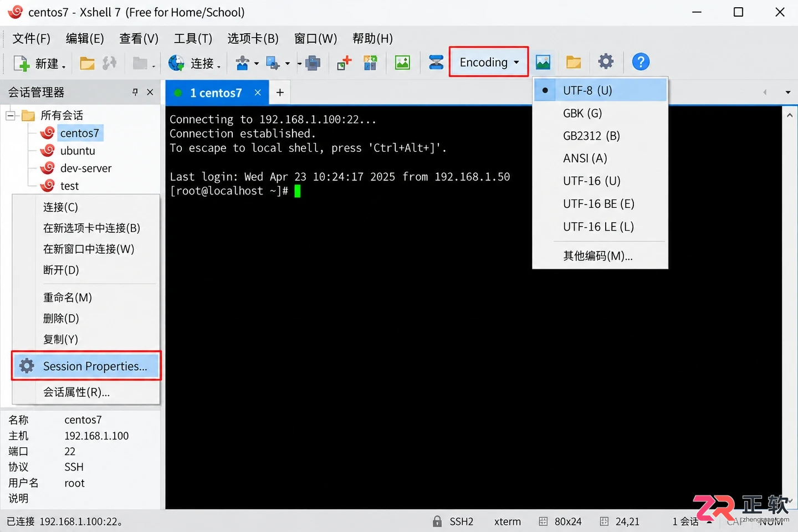Image resolution: width=798 pixels, height=532 pixels.
Task: Click the terminal scrollbar up arrow
Action: 790,115
